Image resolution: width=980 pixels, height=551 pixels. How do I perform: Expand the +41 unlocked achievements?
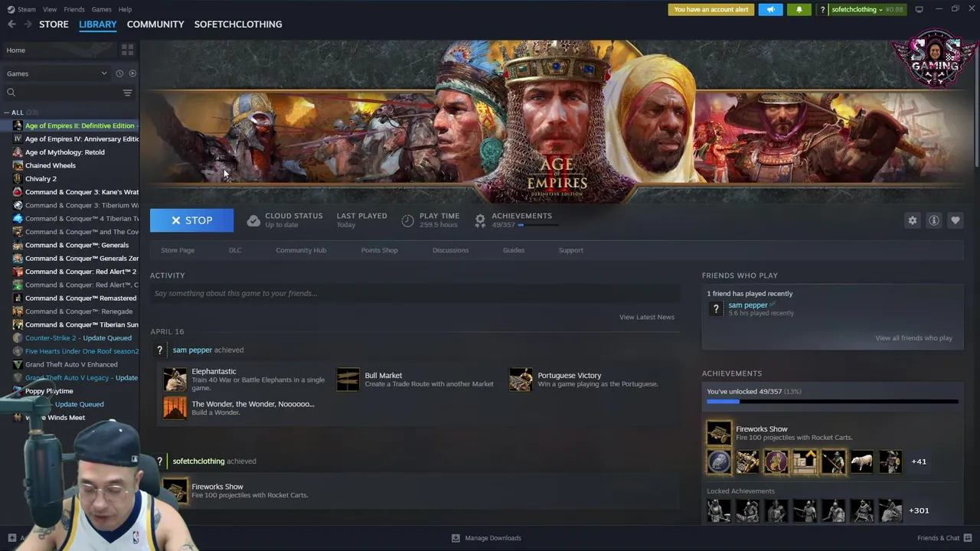click(x=919, y=461)
